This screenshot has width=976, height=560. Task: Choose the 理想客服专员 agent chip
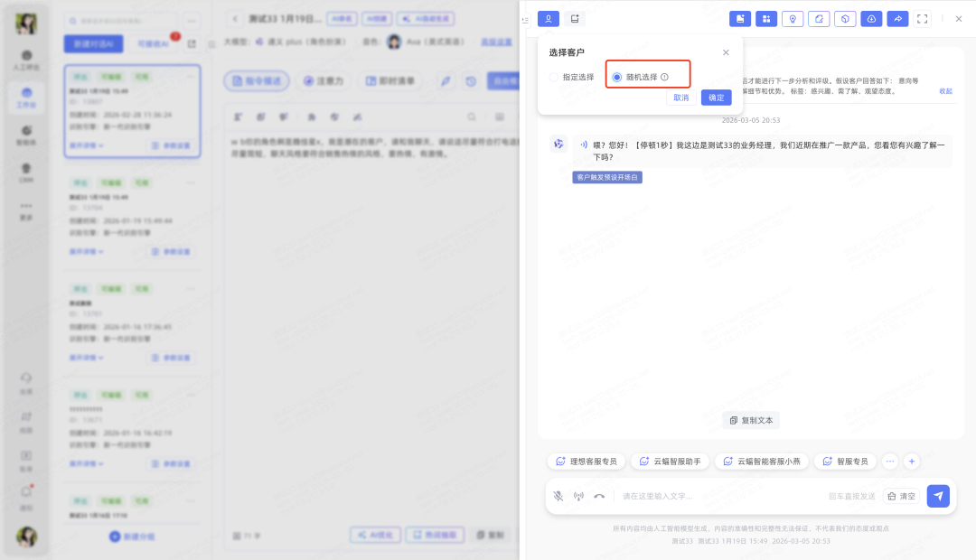click(585, 461)
